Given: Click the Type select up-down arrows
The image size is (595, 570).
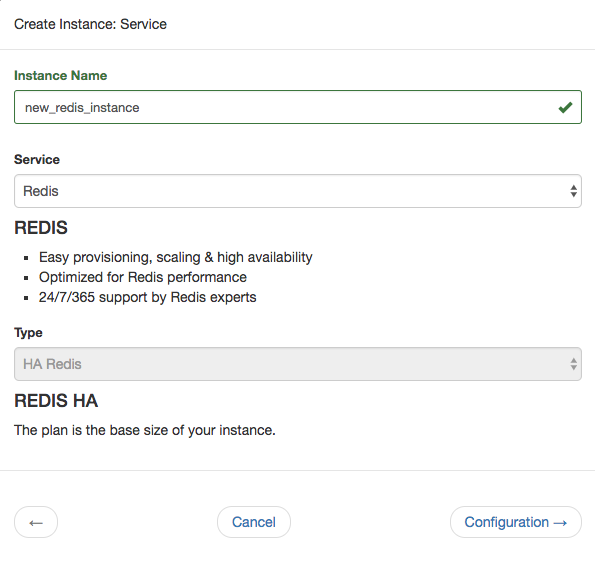Looking at the screenshot, I should tap(573, 364).
